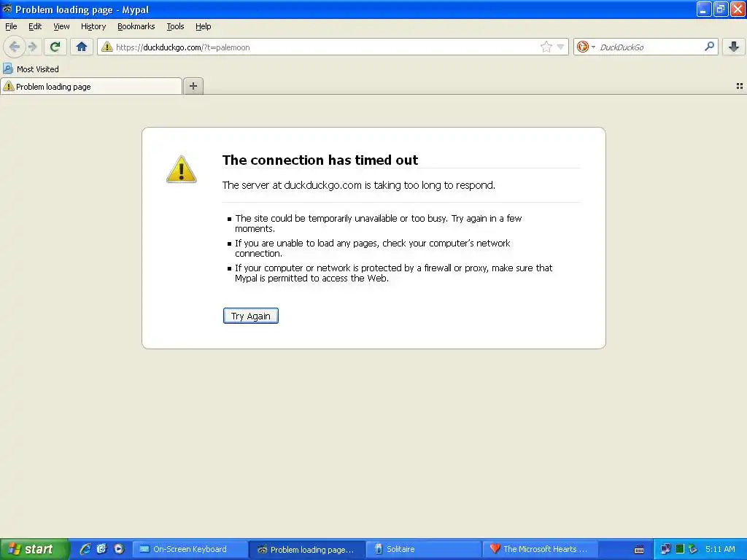The width and height of the screenshot is (747, 560).
Task: Click the green square tray icon
Action: tap(680, 549)
